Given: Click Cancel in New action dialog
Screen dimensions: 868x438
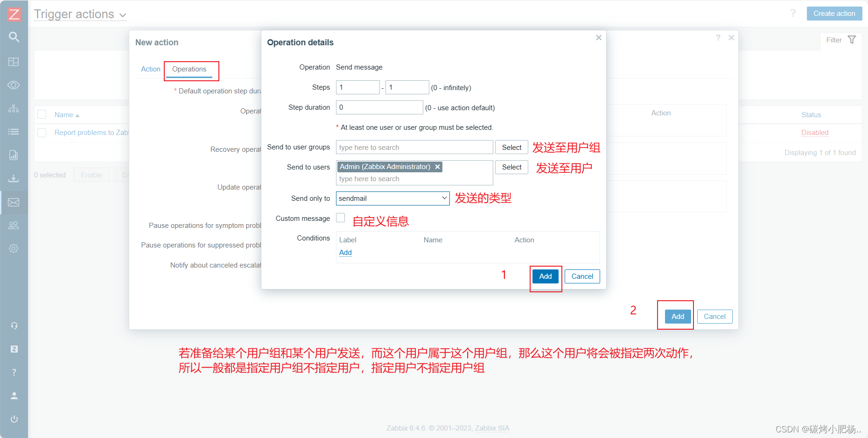Looking at the screenshot, I should click(714, 317).
